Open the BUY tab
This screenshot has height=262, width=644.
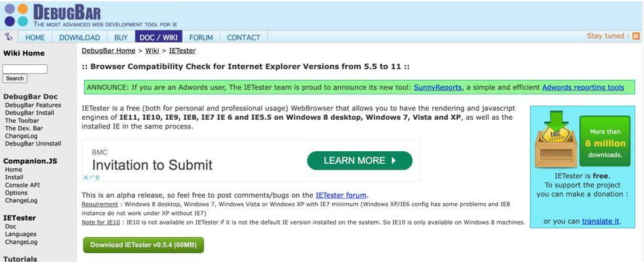coord(121,37)
